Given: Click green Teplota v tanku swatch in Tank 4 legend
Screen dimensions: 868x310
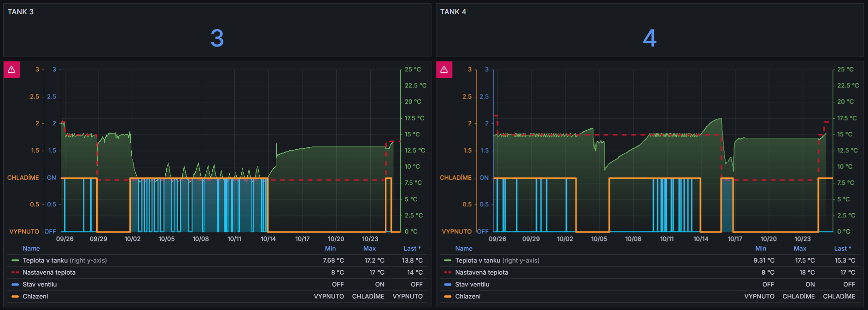Looking at the screenshot, I should 448,261.
